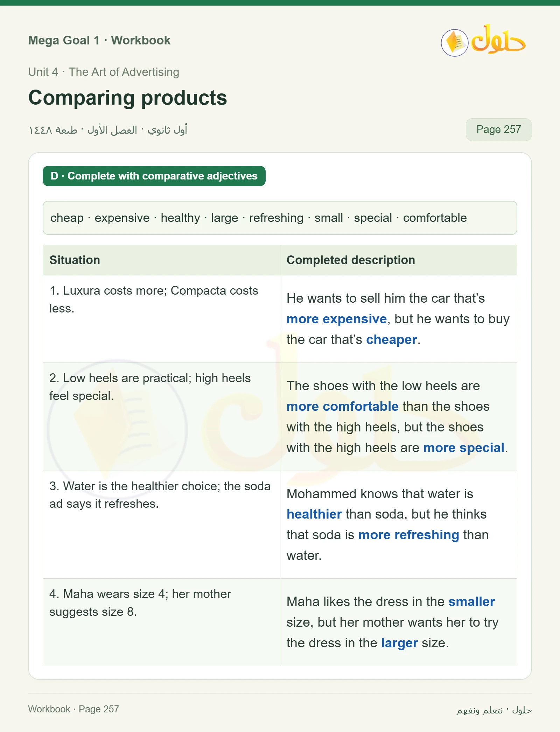Image resolution: width=560 pixels, height=732 pixels.
Task: Click the answer 'larger' in row four
Action: (399, 643)
